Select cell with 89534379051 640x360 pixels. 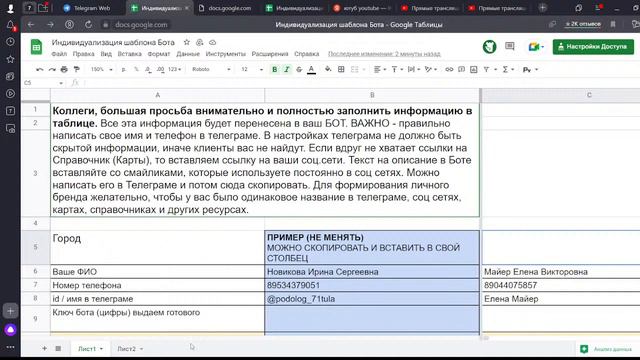[372, 285]
